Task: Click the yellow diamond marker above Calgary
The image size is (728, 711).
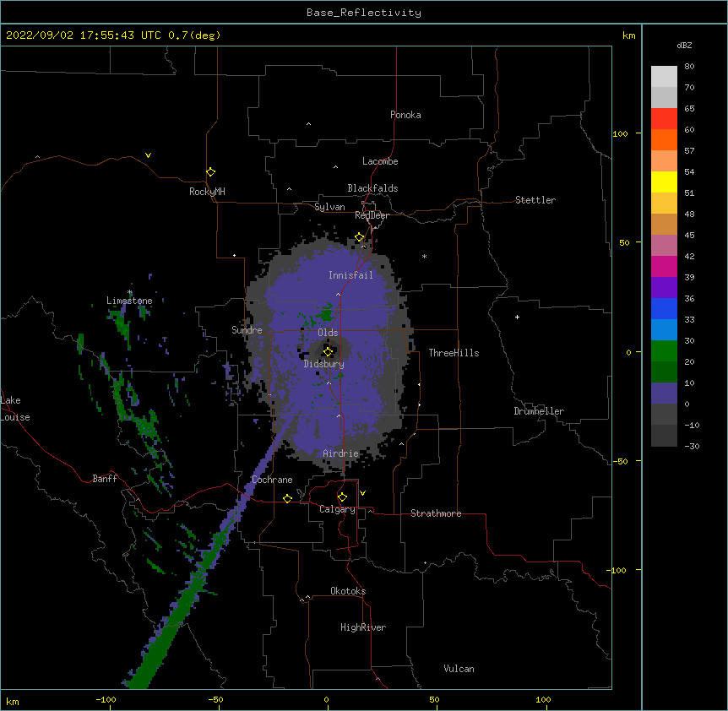Action: [x=342, y=497]
